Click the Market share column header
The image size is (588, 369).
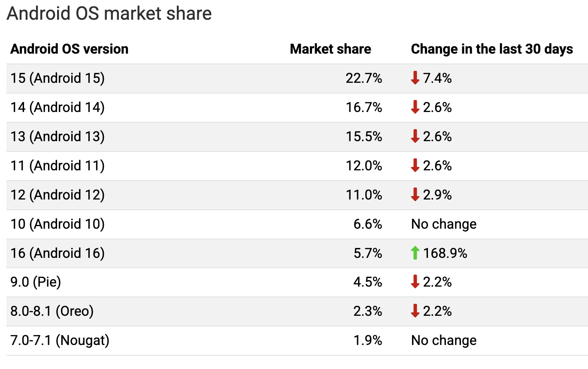pyautogui.click(x=330, y=49)
